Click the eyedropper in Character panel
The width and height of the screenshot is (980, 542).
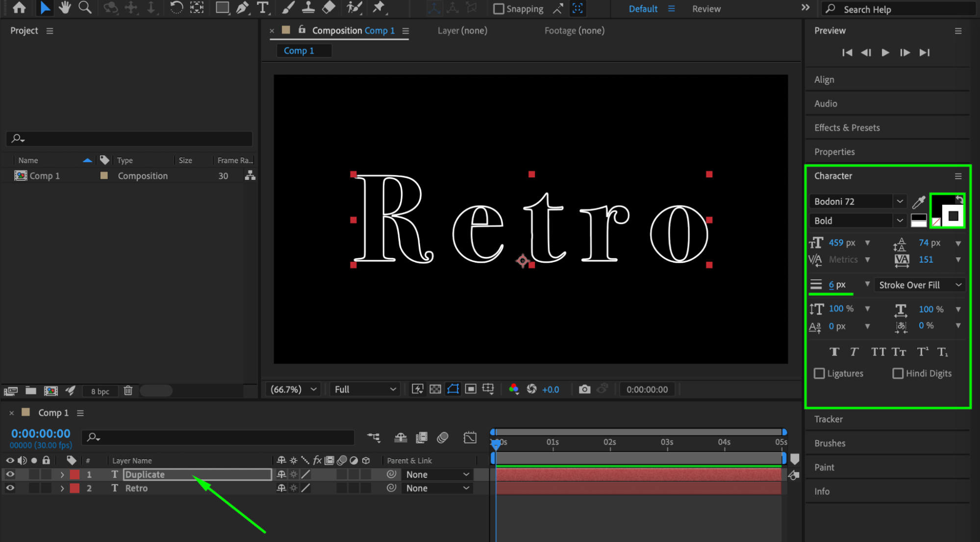pyautogui.click(x=918, y=201)
